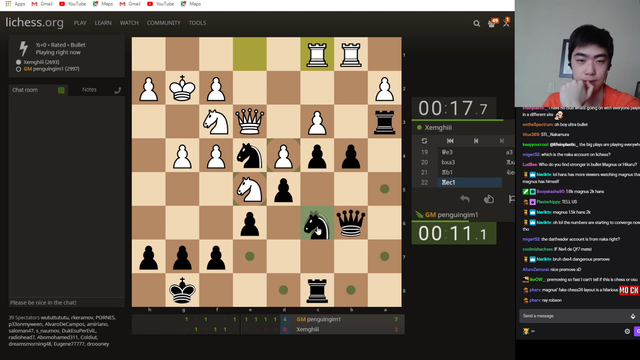This screenshot has height=360, width=640.
Task: Click the 39 Spectators list text
Action: pos(62,331)
